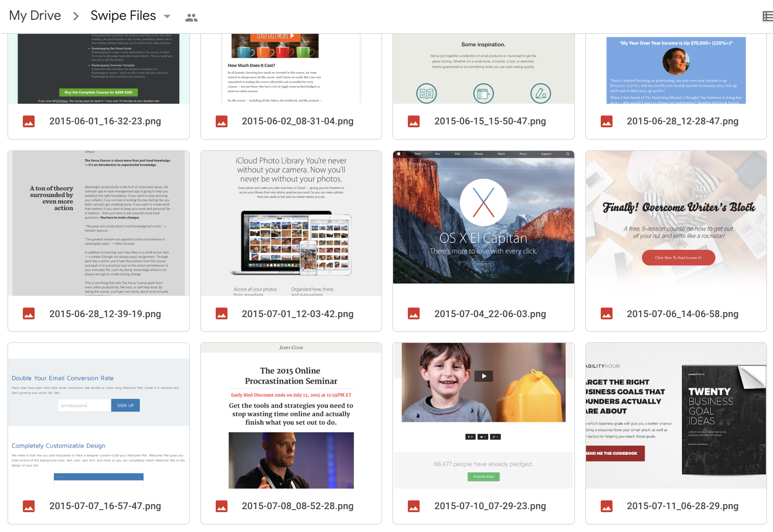Image resolution: width=773 pixels, height=532 pixels.
Task: Select the filename 2015-07-06_14-06-58.png
Action: click(x=683, y=313)
